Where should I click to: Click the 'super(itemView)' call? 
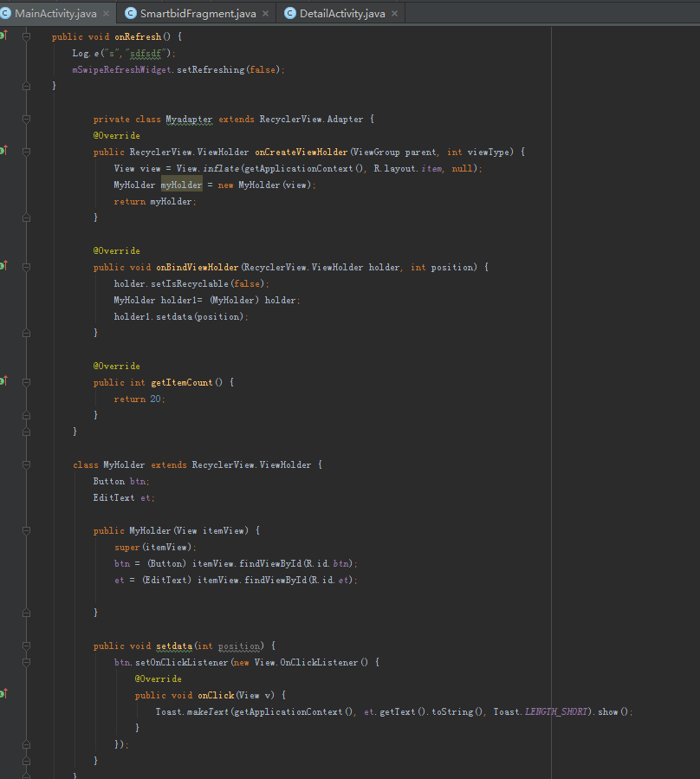(x=155, y=547)
